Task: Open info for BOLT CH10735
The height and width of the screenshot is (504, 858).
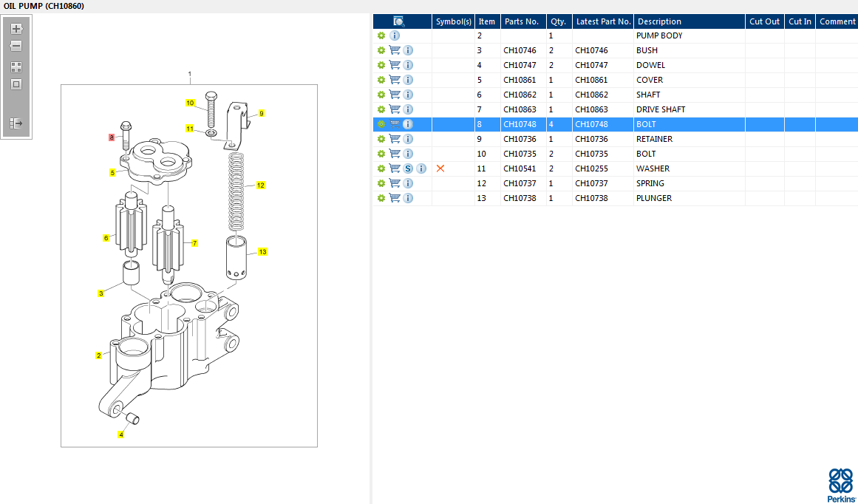Action: pos(408,154)
